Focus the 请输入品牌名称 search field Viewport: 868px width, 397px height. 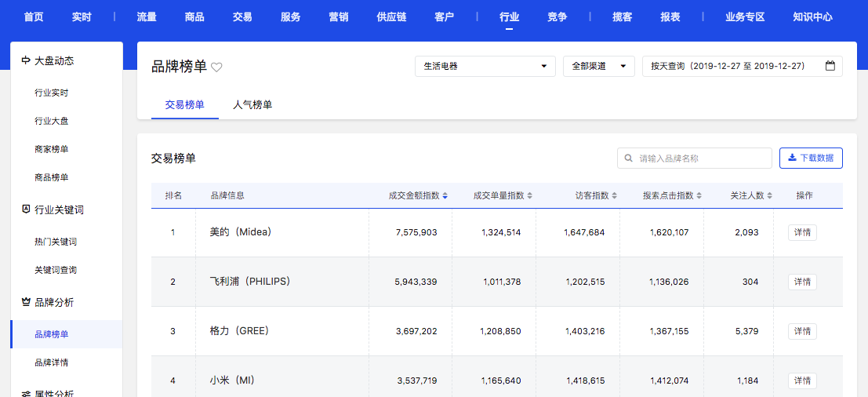[702, 158]
